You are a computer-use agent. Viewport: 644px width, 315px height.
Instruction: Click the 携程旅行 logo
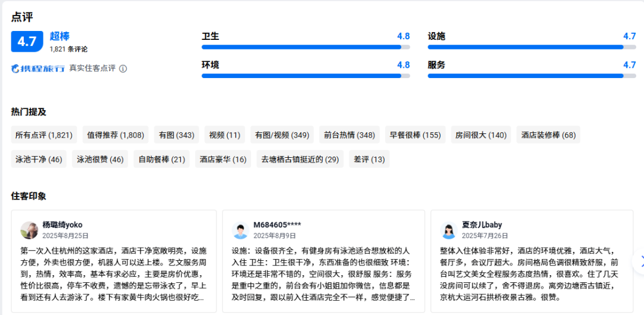tap(38, 68)
